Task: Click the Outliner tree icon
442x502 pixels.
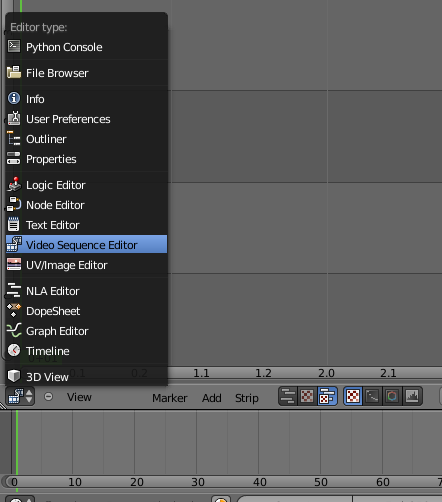Action: point(14,138)
